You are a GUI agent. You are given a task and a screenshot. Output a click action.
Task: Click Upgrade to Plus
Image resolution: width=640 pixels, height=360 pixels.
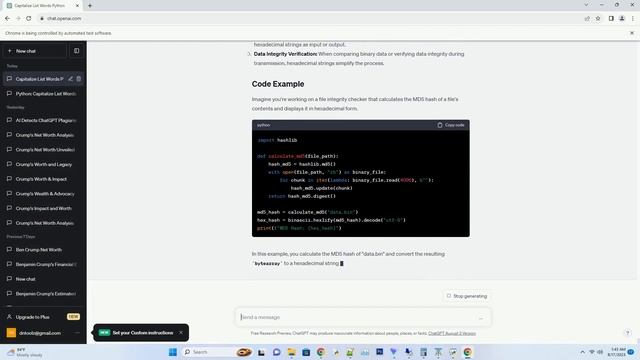tap(43, 317)
